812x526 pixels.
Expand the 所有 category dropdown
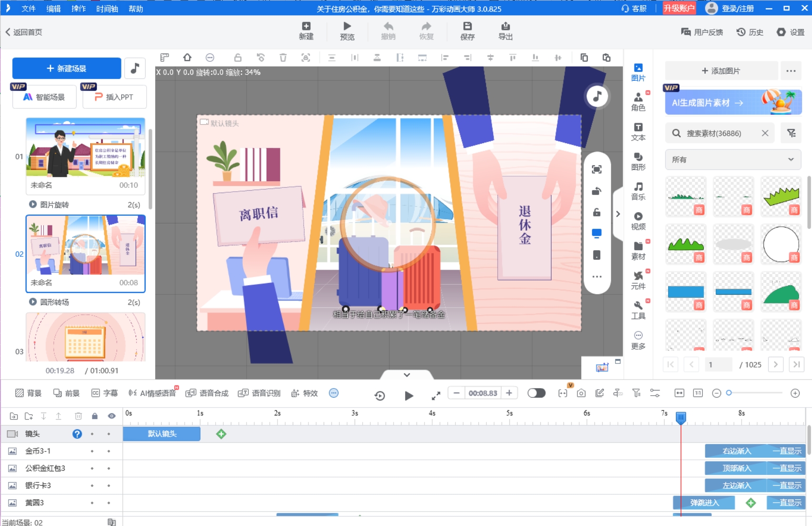coord(733,160)
